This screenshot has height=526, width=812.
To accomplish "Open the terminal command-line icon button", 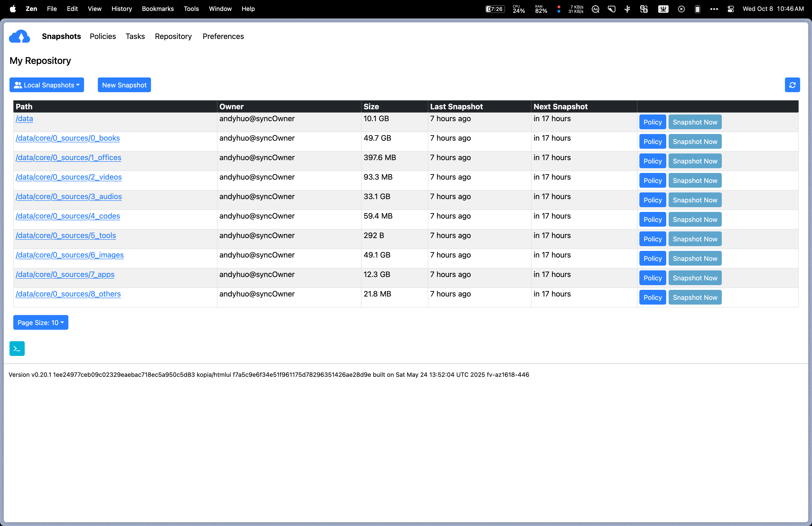I will tap(17, 349).
